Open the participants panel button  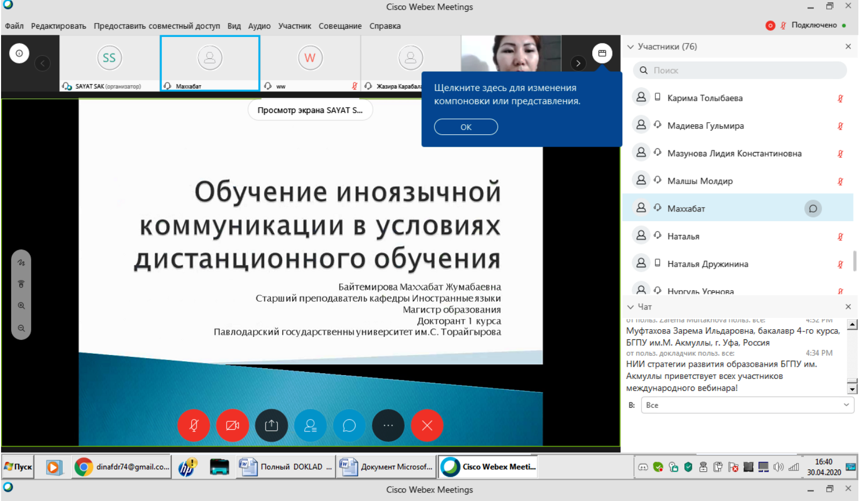[310, 426]
